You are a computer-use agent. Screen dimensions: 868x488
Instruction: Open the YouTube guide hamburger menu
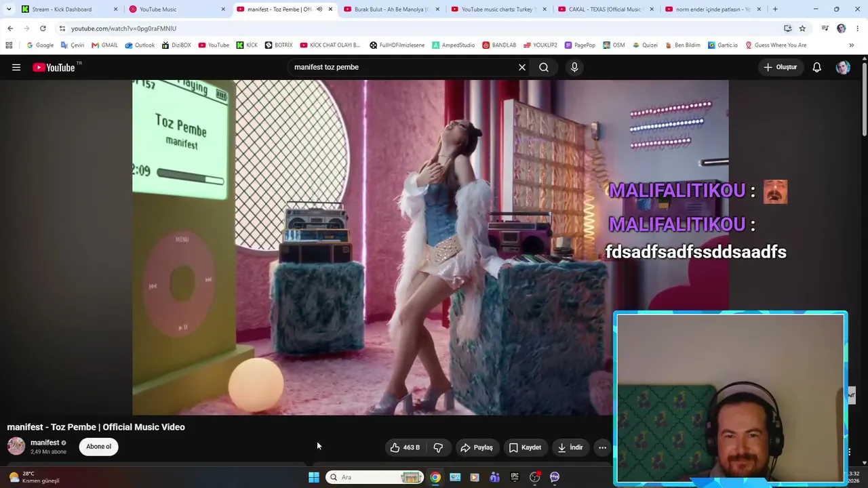(16, 67)
